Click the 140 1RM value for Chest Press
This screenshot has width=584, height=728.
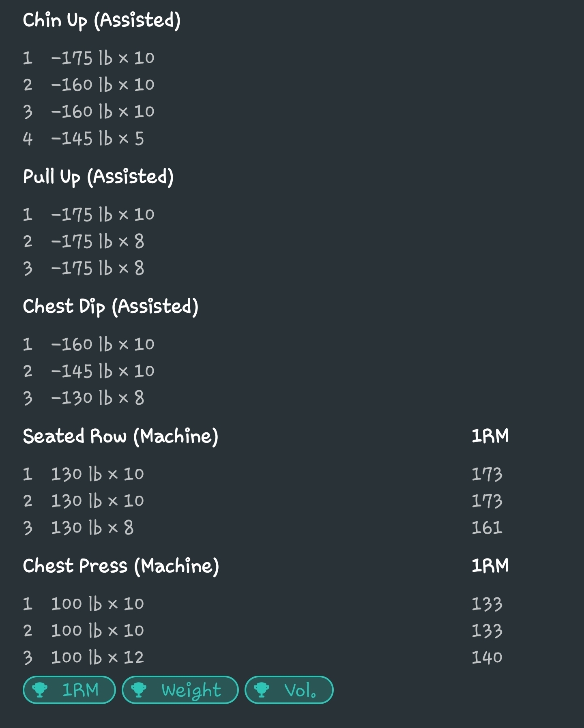[x=487, y=657]
